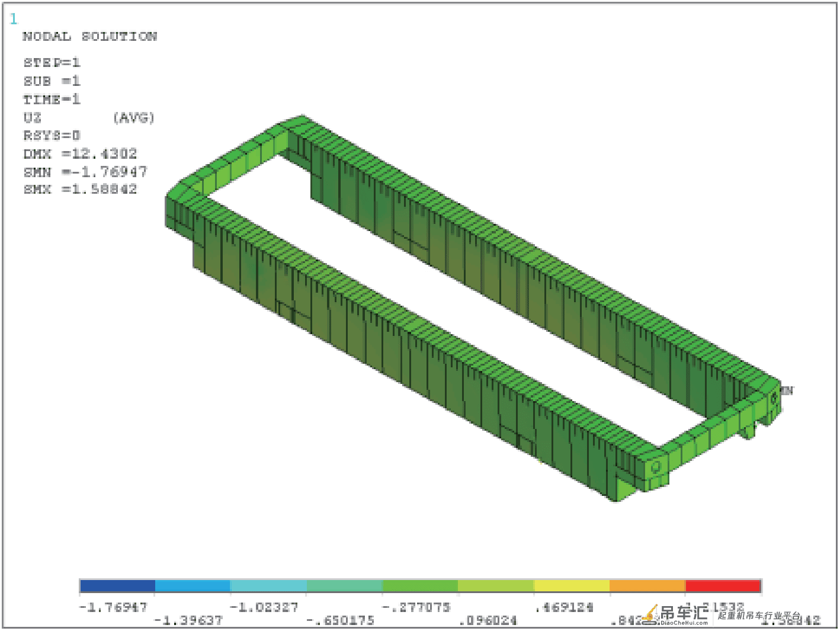This screenshot has width=840, height=631.
Task: Click the yellow legend color band
Action: [x=572, y=586]
